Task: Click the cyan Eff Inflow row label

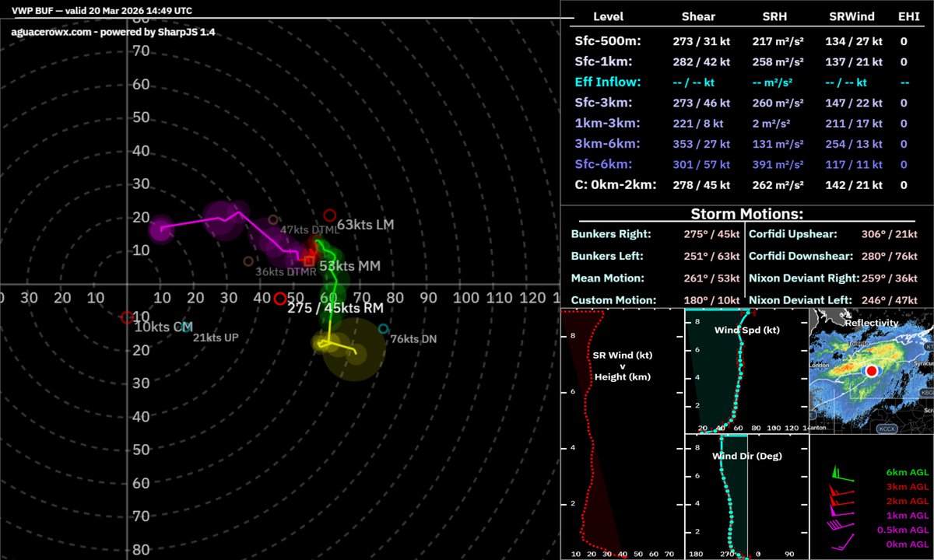Action: tap(606, 82)
